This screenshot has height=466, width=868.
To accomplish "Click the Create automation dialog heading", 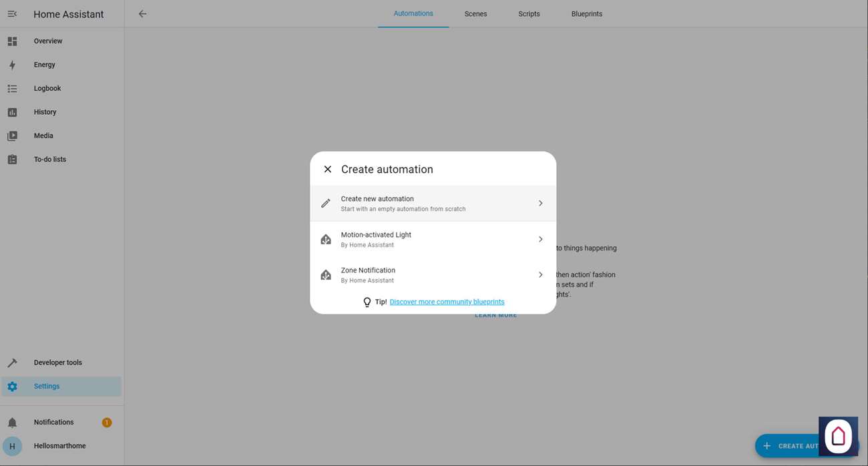I will [x=387, y=170].
